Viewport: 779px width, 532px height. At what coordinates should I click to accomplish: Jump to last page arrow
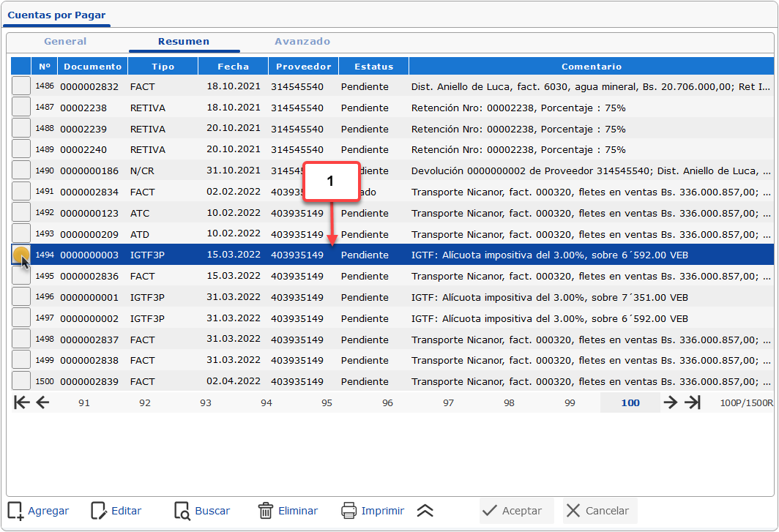693,402
